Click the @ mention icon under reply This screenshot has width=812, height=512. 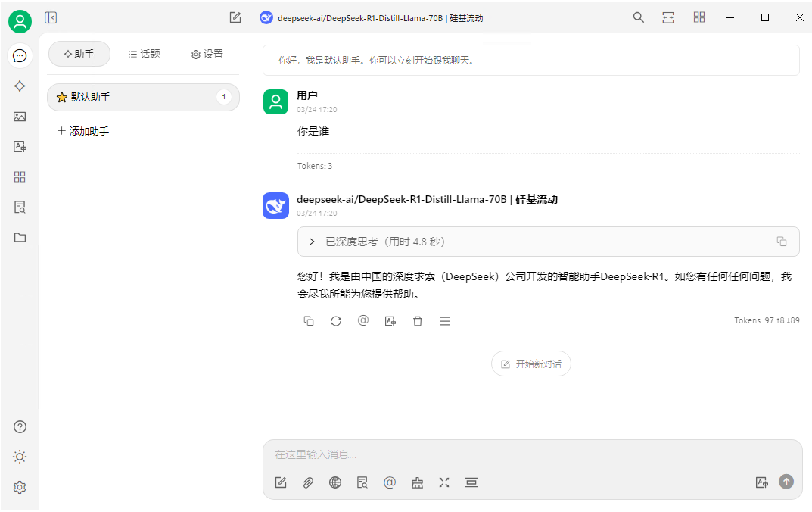tap(363, 321)
